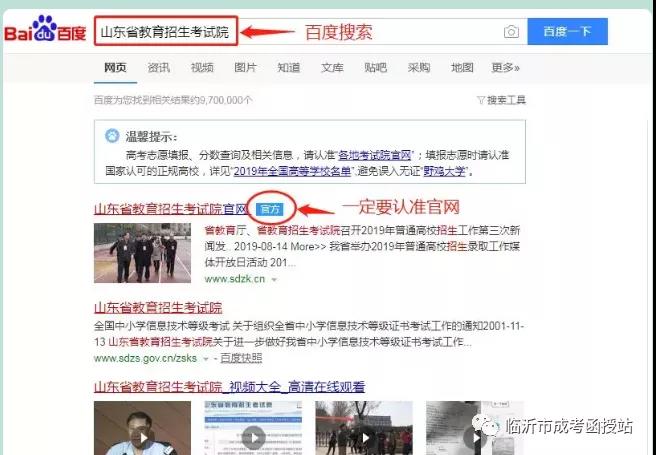Viewport: 656px width, 455px height.
Task: Play first video thumbnail showing a man's face
Action: 142,428
